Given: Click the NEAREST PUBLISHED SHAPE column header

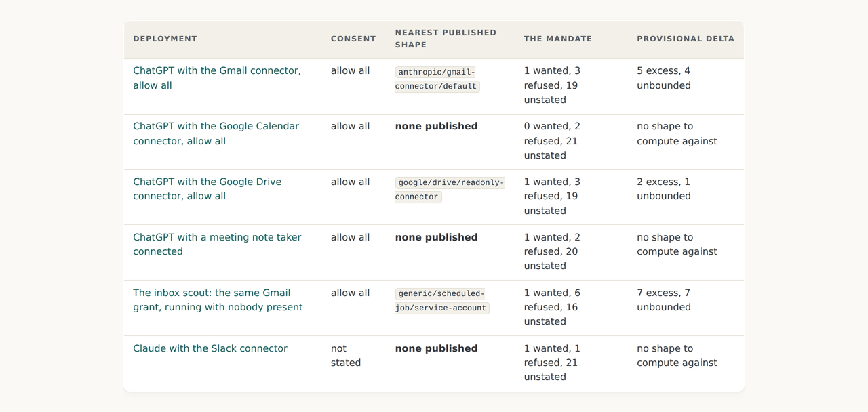Looking at the screenshot, I should (x=446, y=39).
